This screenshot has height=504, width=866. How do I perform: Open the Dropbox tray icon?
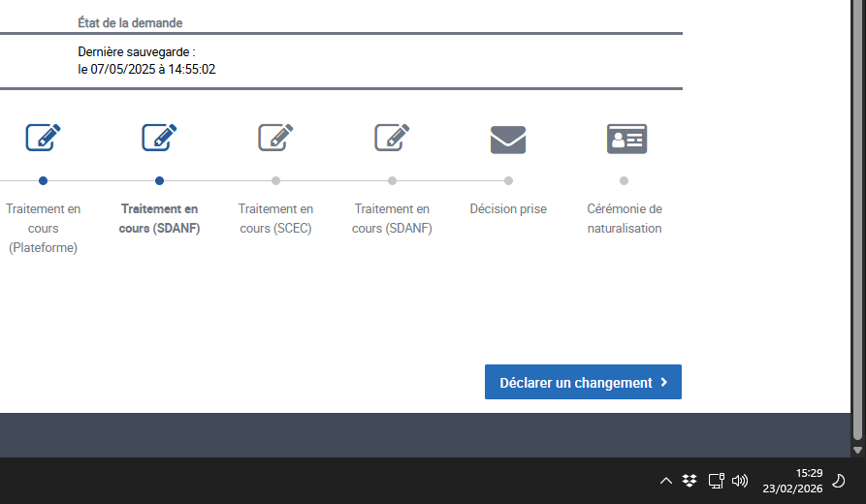[690, 480]
